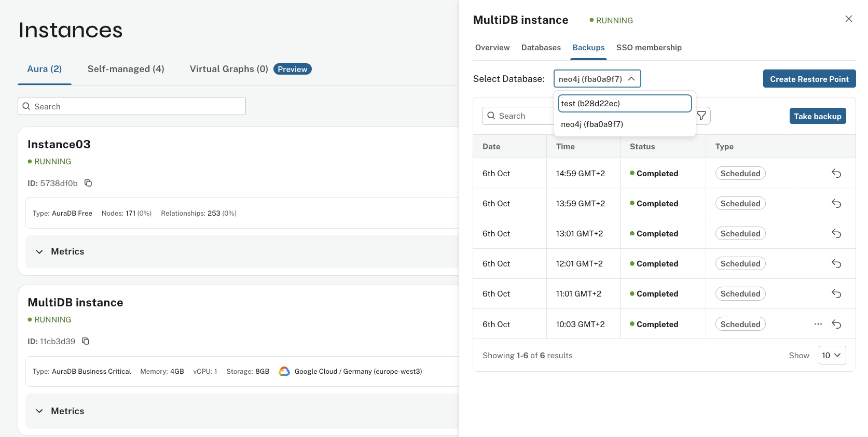Switch to the Databases tab
This screenshot has height=437, width=868.
pyautogui.click(x=541, y=48)
